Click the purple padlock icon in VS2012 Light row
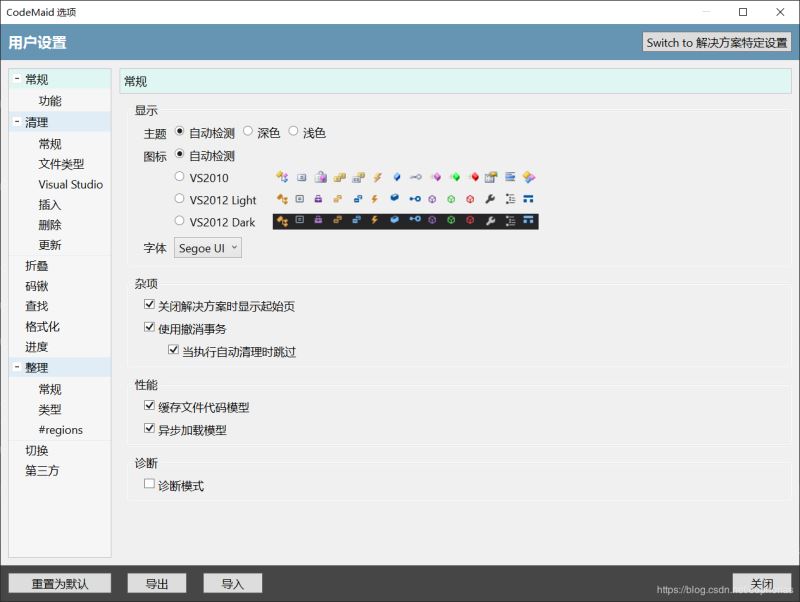This screenshot has height=602, width=800. (319, 199)
